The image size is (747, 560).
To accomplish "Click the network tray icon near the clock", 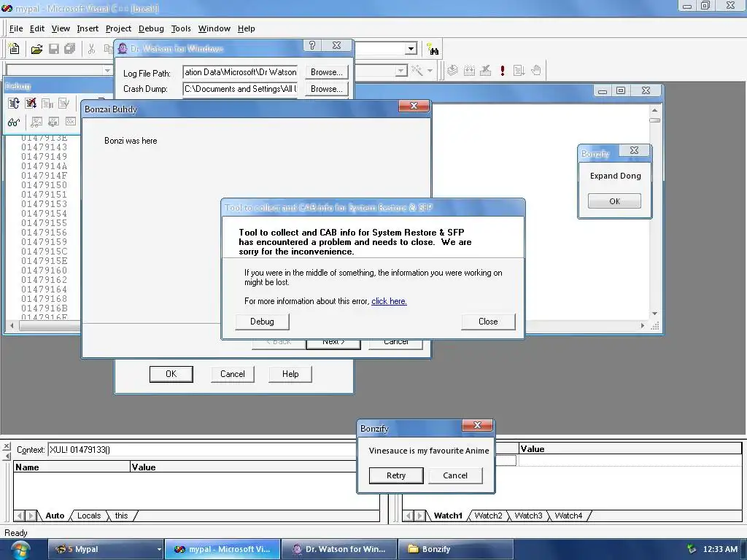I will coord(692,549).
